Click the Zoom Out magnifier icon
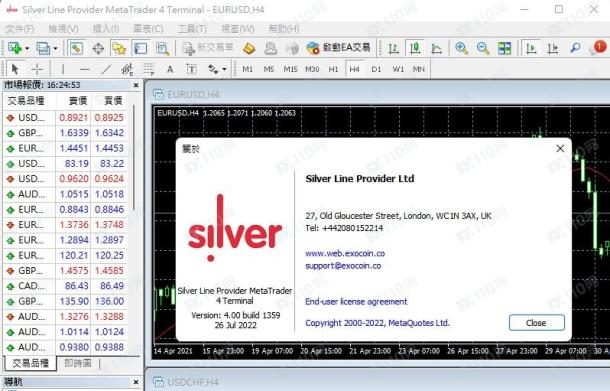The height and width of the screenshot is (391, 610). 483,48
